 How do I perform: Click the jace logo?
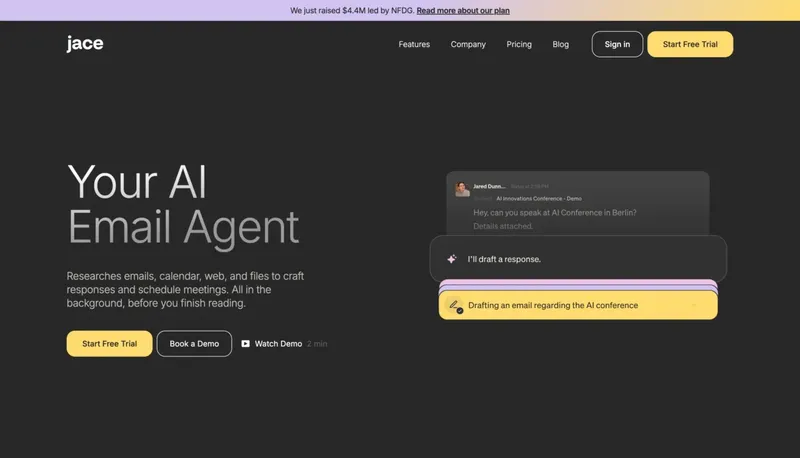[x=85, y=43]
